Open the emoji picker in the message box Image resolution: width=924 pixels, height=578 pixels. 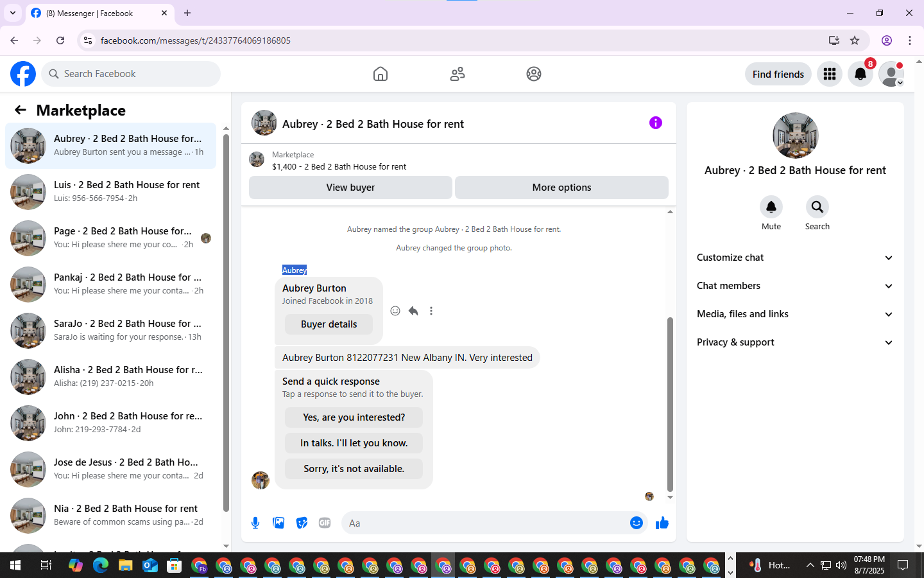(x=637, y=523)
